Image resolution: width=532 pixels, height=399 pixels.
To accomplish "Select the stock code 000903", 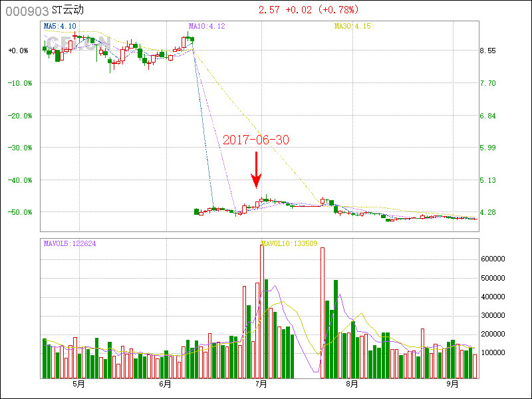I will (x=27, y=11).
